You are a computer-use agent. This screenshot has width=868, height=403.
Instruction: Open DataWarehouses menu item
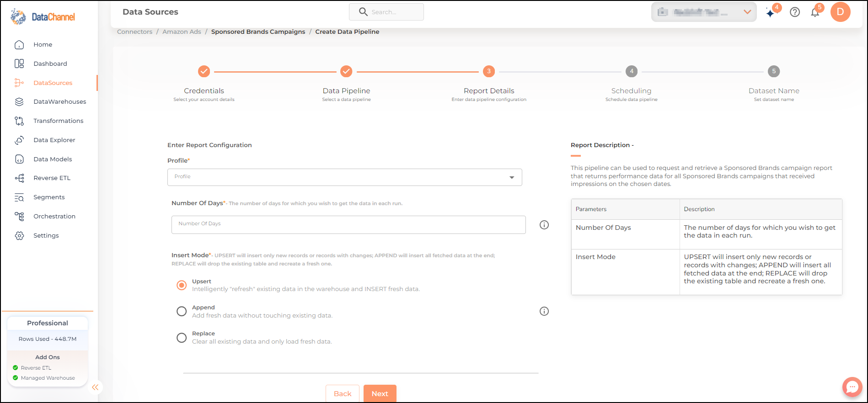click(x=60, y=101)
